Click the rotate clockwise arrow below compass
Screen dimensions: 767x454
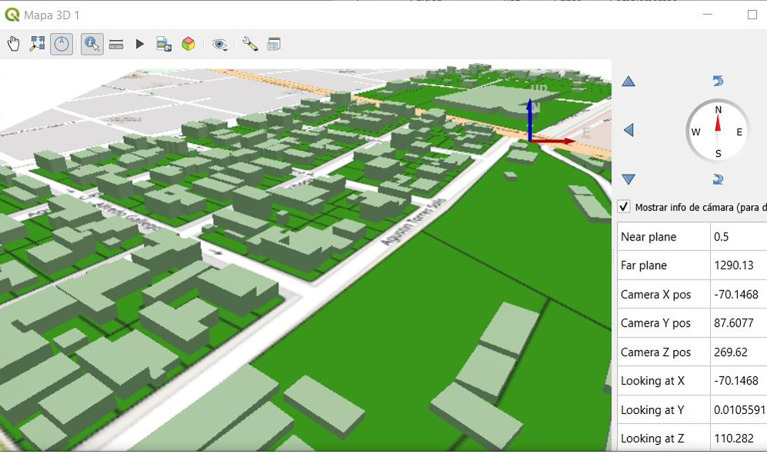point(718,180)
